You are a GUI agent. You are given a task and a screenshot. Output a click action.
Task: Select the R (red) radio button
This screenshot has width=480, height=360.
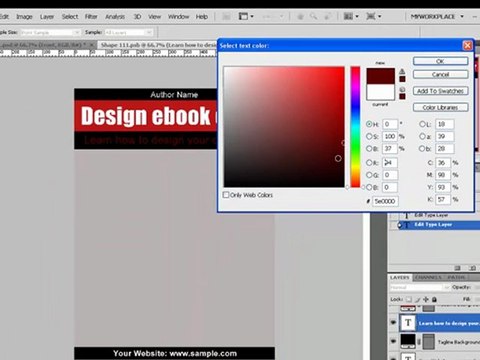(x=369, y=163)
